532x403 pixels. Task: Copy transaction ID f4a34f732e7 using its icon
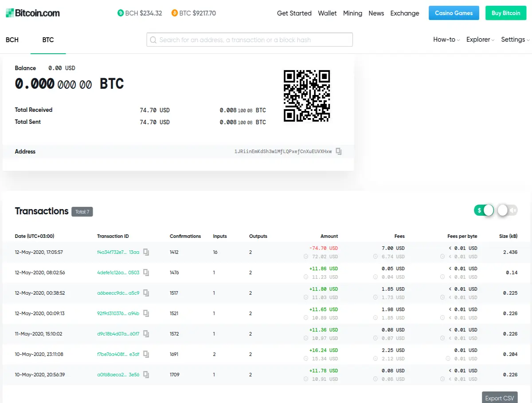(x=146, y=252)
